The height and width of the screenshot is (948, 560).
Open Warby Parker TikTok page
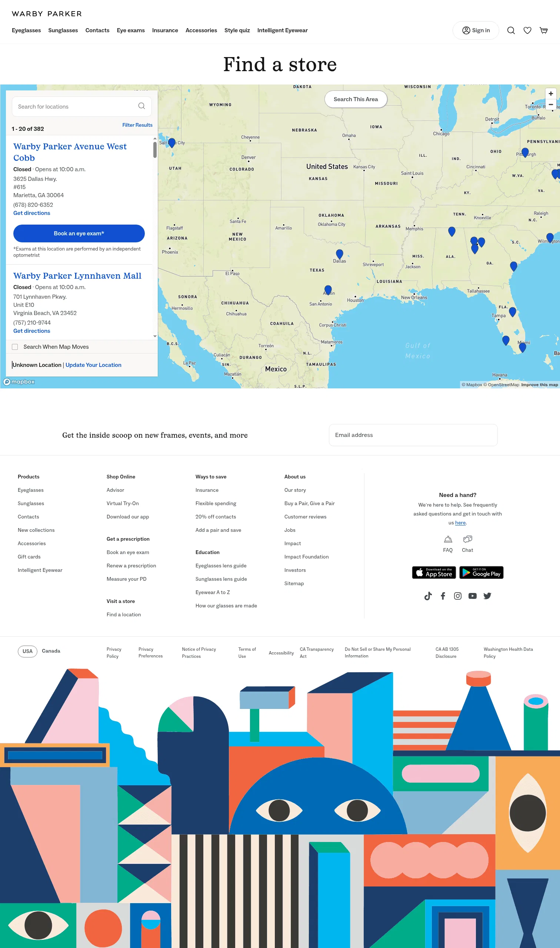pyautogui.click(x=428, y=596)
